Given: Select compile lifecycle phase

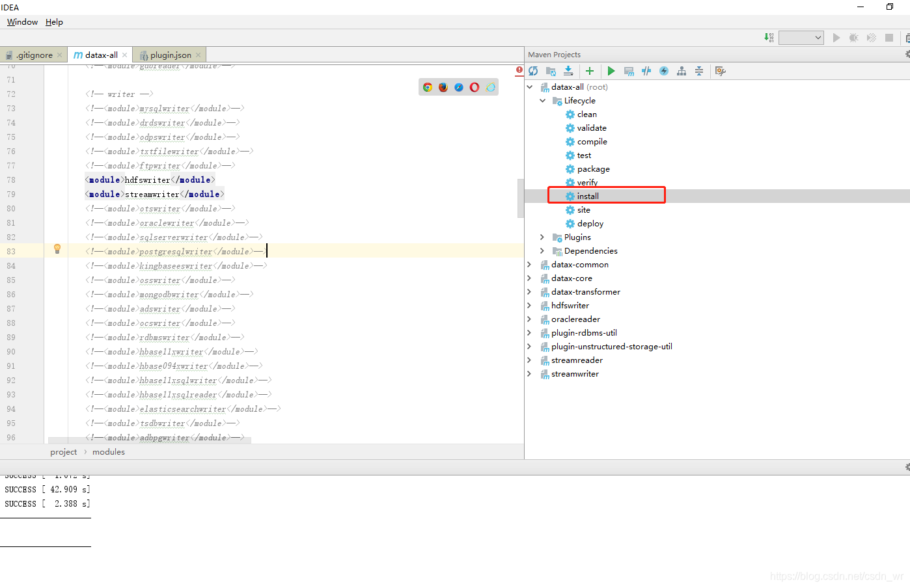Looking at the screenshot, I should point(586,142).
